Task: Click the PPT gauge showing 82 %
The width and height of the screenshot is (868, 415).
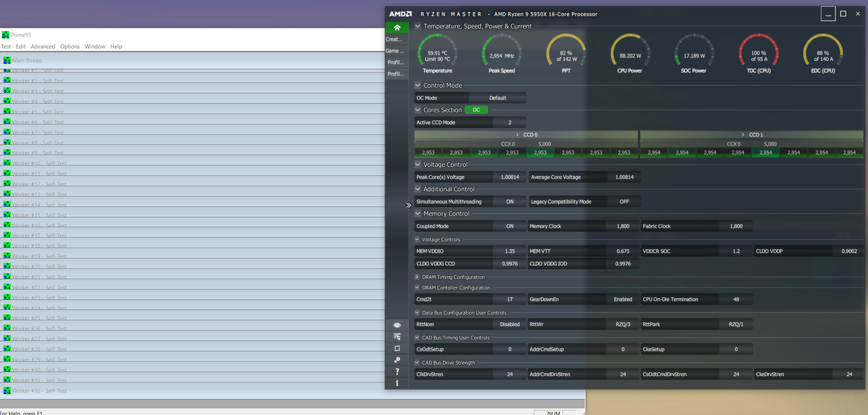Action: pyautogui.click(x=566, y=54)
